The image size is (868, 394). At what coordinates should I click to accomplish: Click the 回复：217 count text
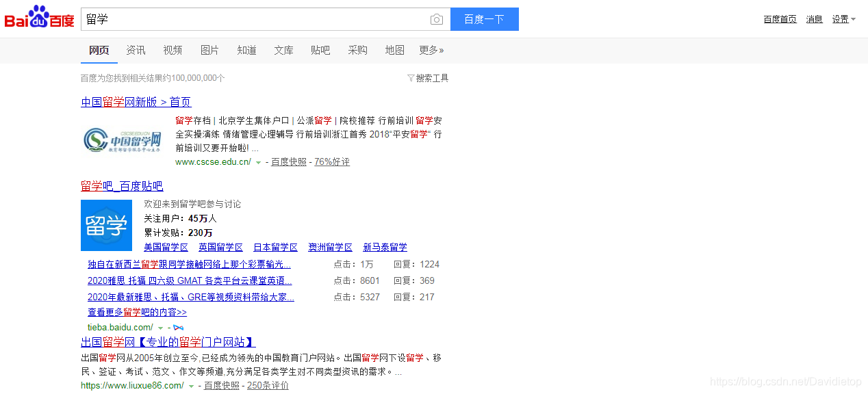pyautogui.click(x=414, y=297)
